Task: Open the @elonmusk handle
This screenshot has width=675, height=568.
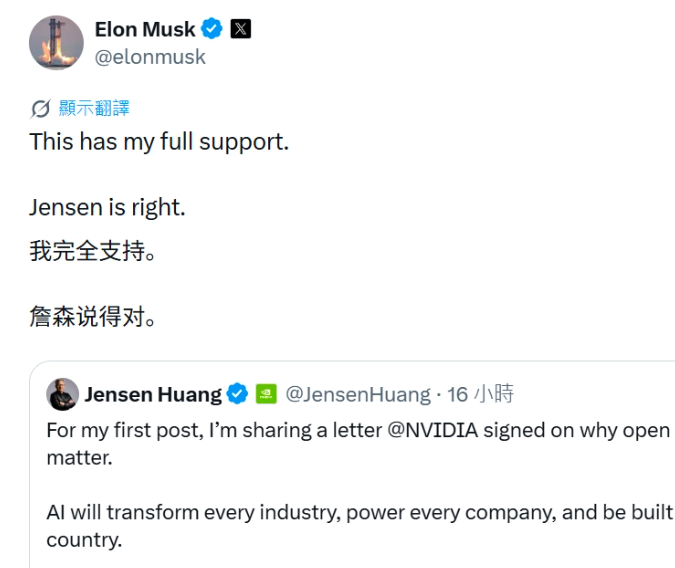Action: 150,57
